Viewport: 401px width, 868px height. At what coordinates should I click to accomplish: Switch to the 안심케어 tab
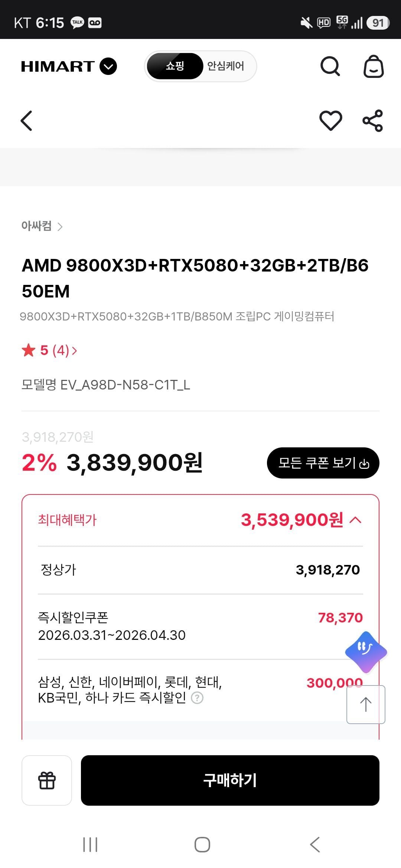tap(226, 66)
